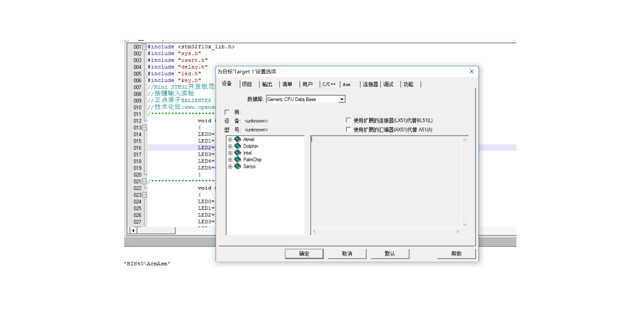This screenshot has width=644, height=312.
Task: Expand the Dolphin vendor node
Action: (x=230, y=146)
